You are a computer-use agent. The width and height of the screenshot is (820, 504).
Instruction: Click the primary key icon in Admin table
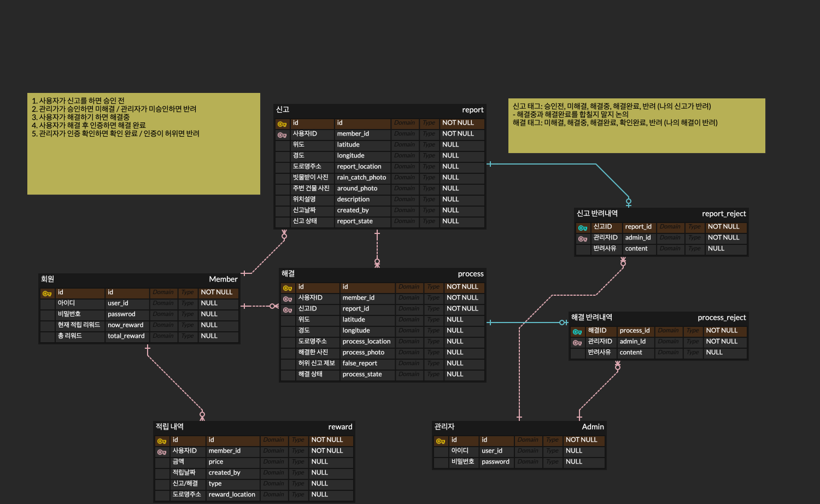tap(441, 441)
